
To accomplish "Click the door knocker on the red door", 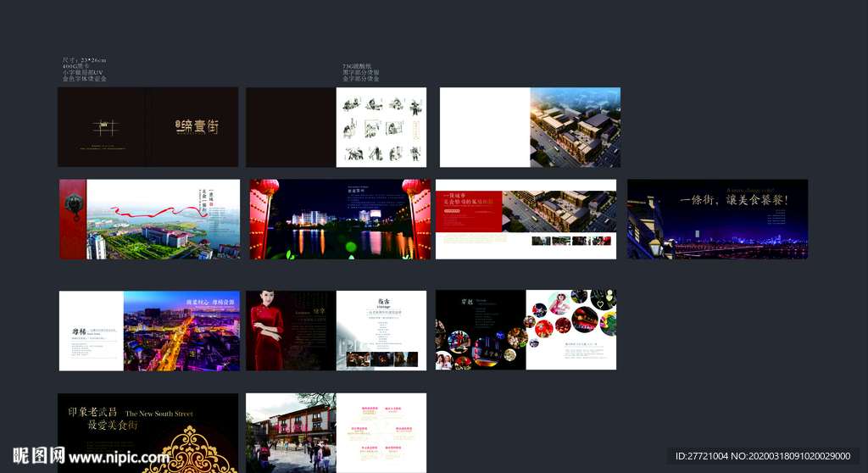I will (73, 206).
